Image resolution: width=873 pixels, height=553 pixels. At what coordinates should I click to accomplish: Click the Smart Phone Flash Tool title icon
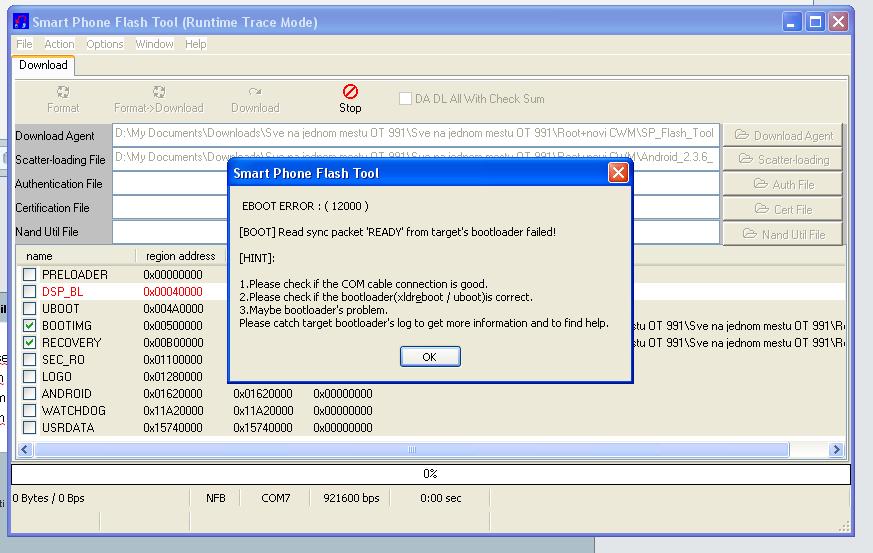click(21, 22)
